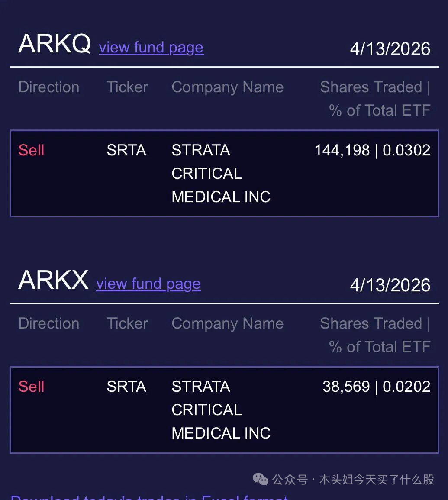The image size is (448, 500).
Task: Select the SRTA ticker in ARKQ row
Action: click(x=126, y=150)
